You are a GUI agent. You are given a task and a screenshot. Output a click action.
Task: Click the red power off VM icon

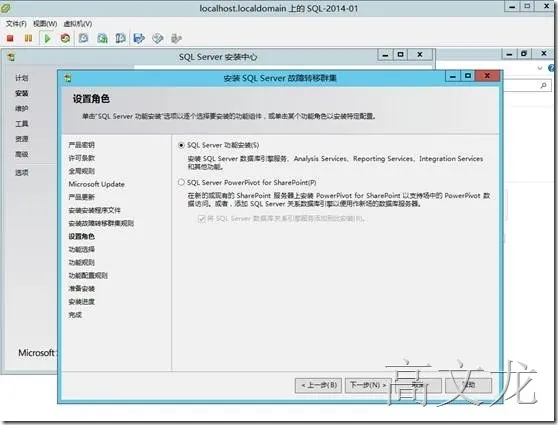click(10, 38)
